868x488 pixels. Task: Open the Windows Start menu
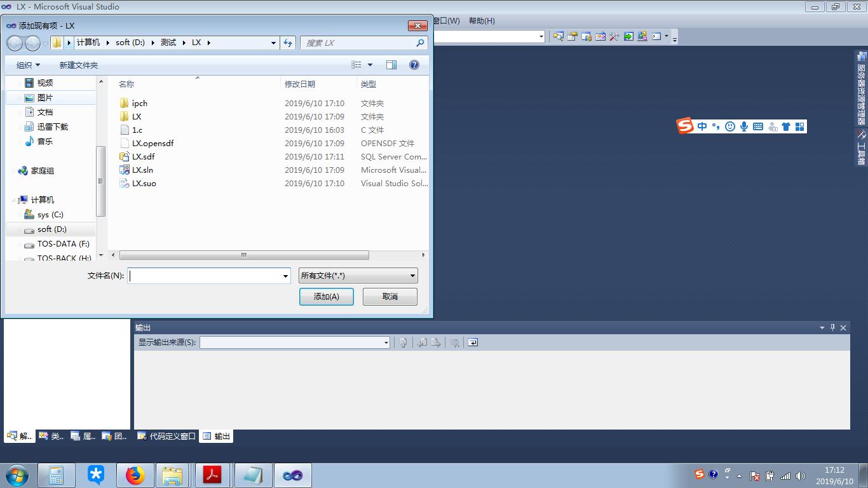[x=17, y=475]
